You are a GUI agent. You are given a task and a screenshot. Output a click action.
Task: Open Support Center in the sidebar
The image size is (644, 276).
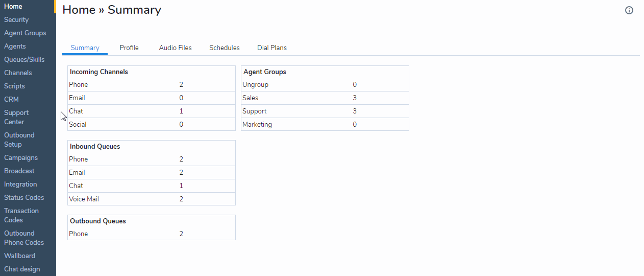pos(16,117)
